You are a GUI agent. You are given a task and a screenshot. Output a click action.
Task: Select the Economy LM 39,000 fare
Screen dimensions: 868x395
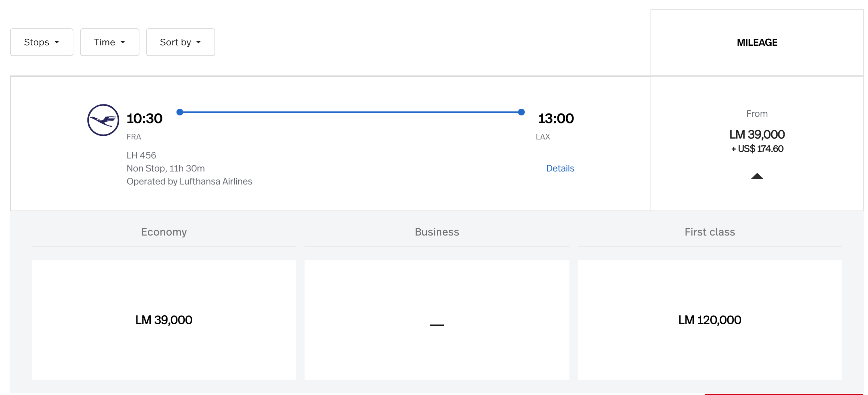coord(164,320)
